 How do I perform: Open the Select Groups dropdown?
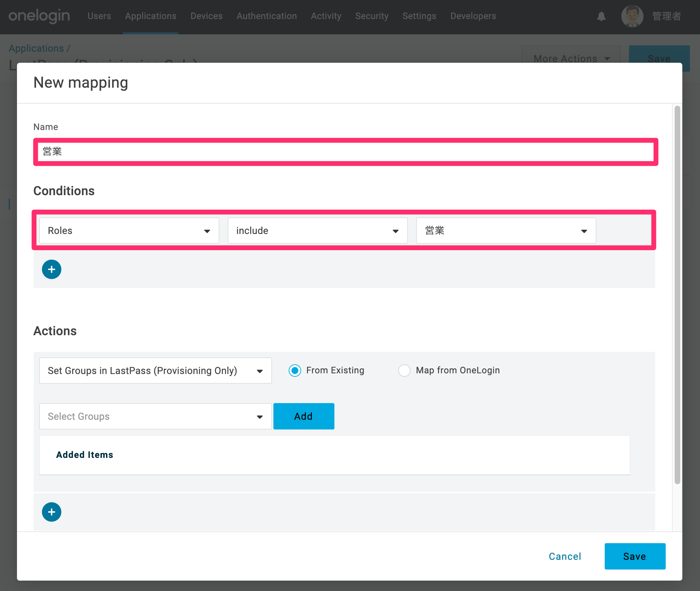coord(156,416)
